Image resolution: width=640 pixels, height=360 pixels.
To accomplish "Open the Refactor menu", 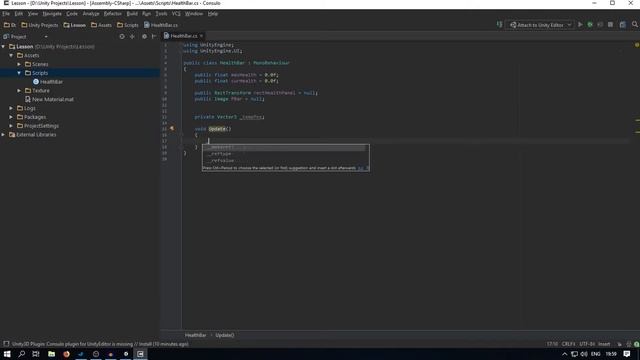I will [113, 13].
